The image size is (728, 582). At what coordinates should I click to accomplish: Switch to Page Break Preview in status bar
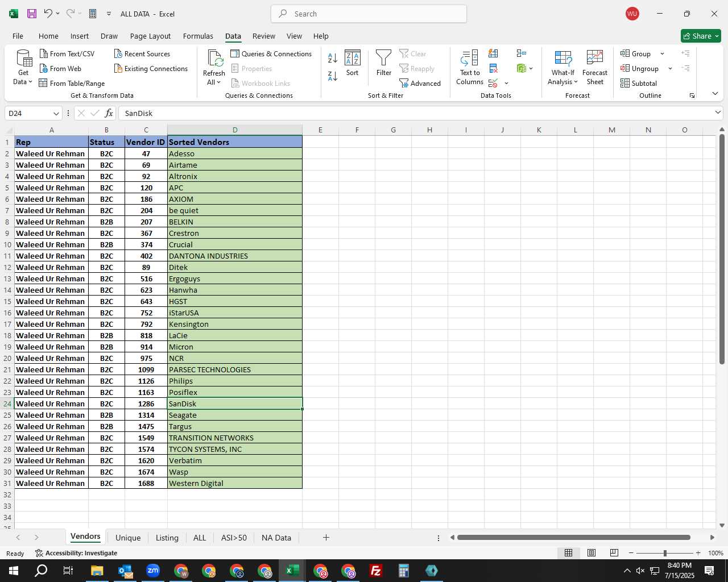coord(614,553)
